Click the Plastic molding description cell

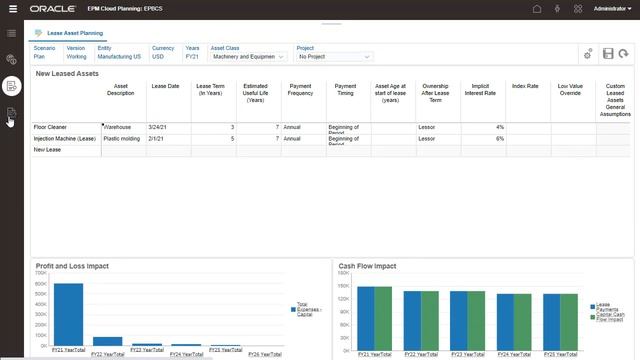pyautogui.click(x=124, y=139)
